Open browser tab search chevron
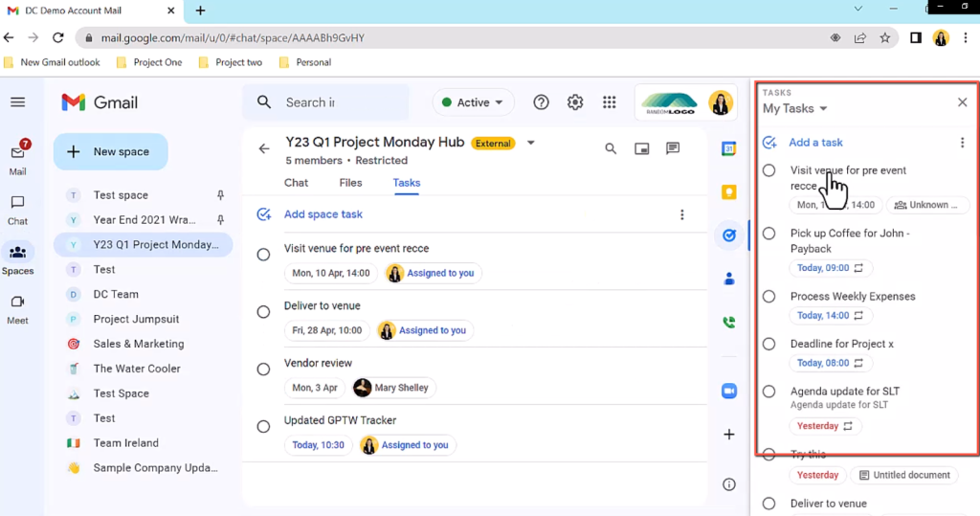Image resolution: width=980 pixels, height=516 pixels. tap(858, 9)
